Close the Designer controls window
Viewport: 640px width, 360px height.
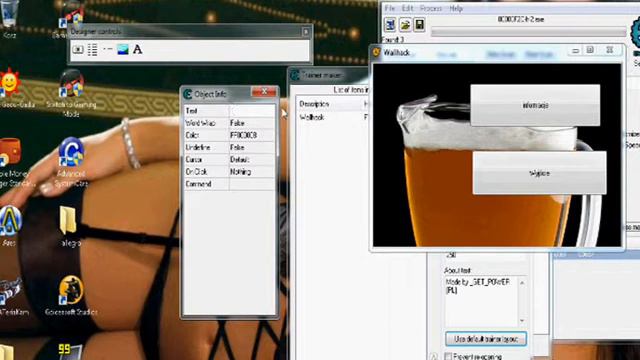point(306,31)
